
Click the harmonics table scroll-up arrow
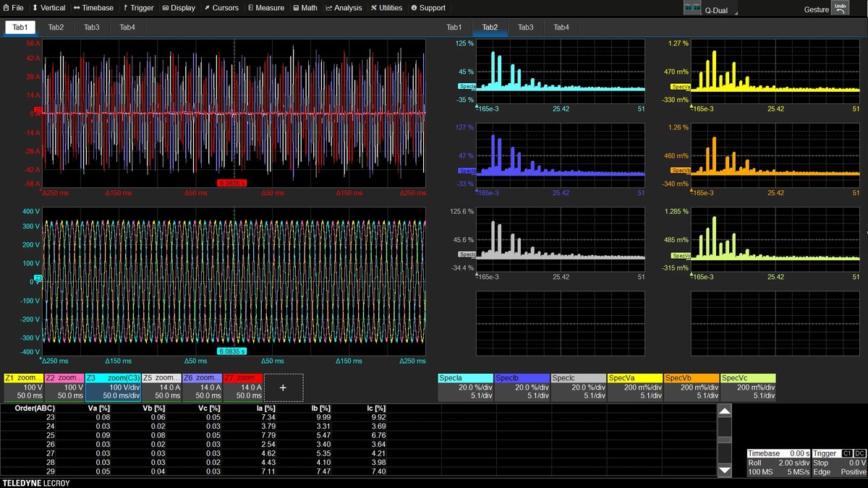tap(724, 411)
